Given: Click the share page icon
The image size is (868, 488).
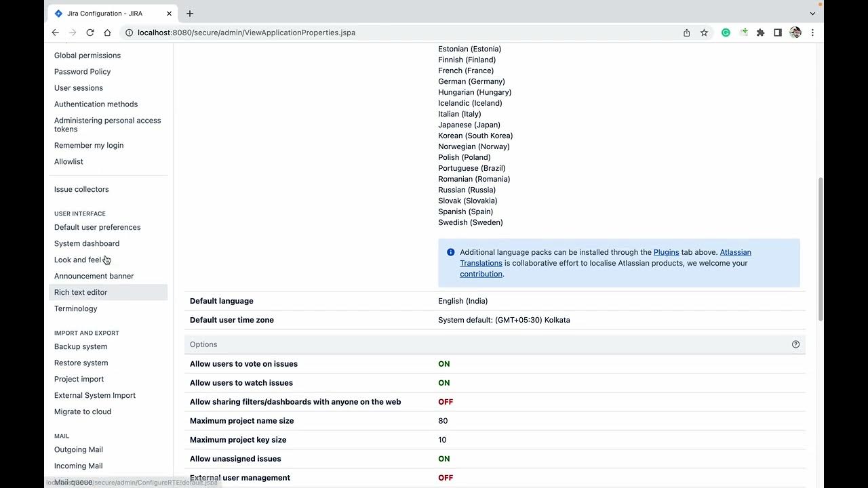Looking at the screenshot, I should pos(687,33).
